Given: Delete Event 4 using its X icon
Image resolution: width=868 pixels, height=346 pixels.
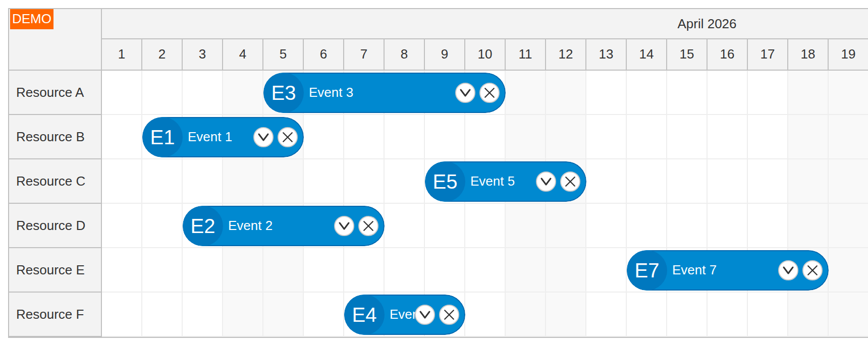Looking at the screenshot, I should coord(449,314).
